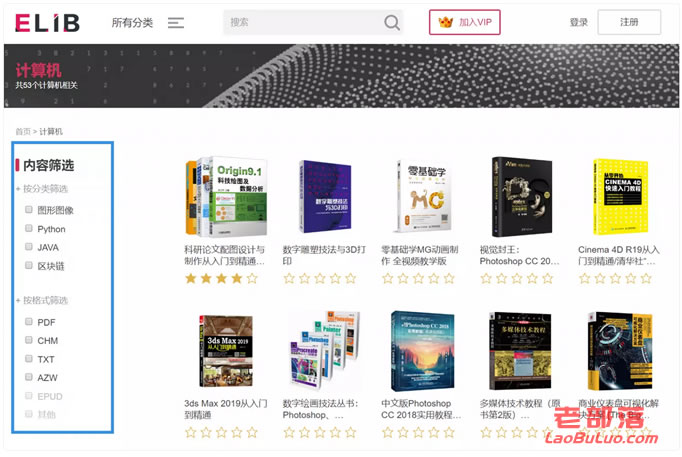Enable the PDF format checkbox

pos(29,322)
